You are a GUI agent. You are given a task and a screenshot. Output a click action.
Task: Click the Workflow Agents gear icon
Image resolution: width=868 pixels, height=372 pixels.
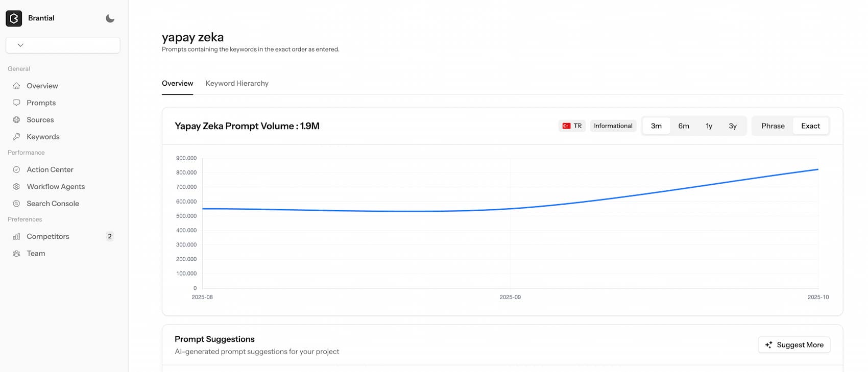click(16, 187)
